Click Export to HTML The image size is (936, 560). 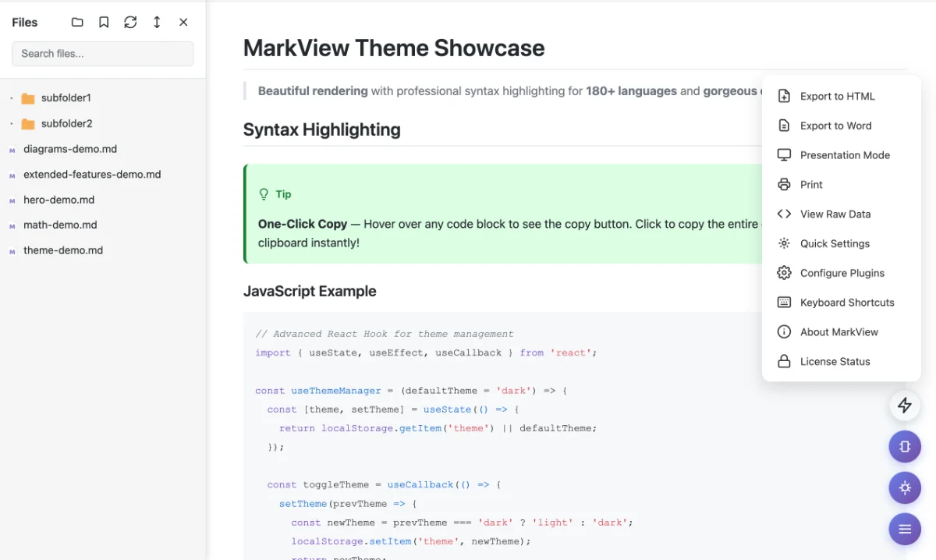[837, 95]
